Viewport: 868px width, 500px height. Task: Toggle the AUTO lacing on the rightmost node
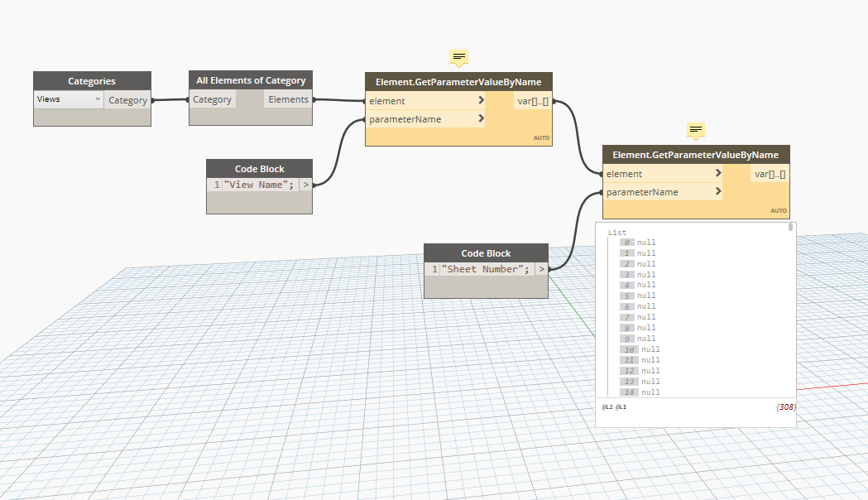(778, 210)
